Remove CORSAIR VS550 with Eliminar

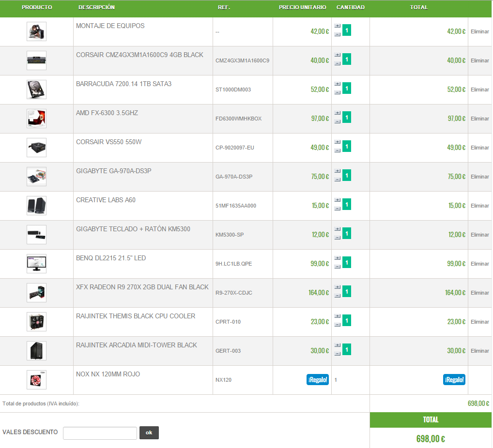coord(479,148)
